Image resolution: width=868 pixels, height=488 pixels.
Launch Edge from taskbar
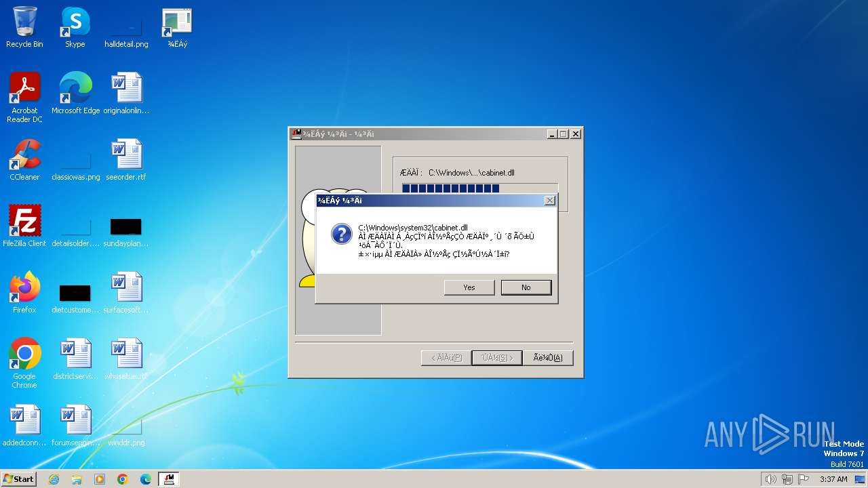click(146, 479)
